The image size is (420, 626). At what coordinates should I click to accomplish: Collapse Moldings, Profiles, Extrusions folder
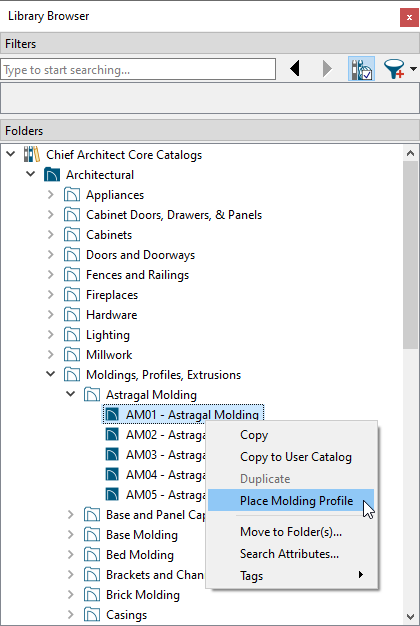pyautogui.click(x=51, y=374)
